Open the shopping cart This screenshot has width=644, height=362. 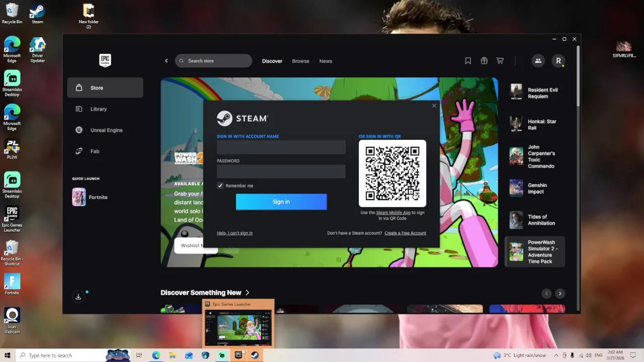tap(500, 61)
